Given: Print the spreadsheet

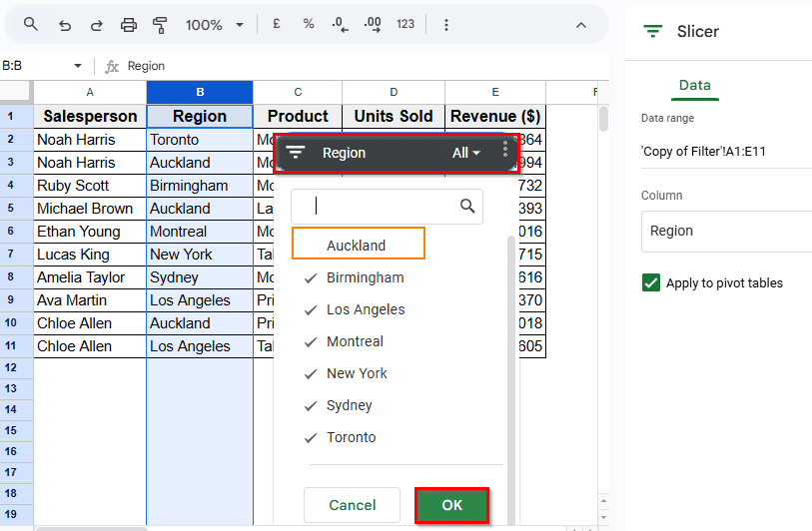Looking at the screenshot, I should [x=128, y=24].
